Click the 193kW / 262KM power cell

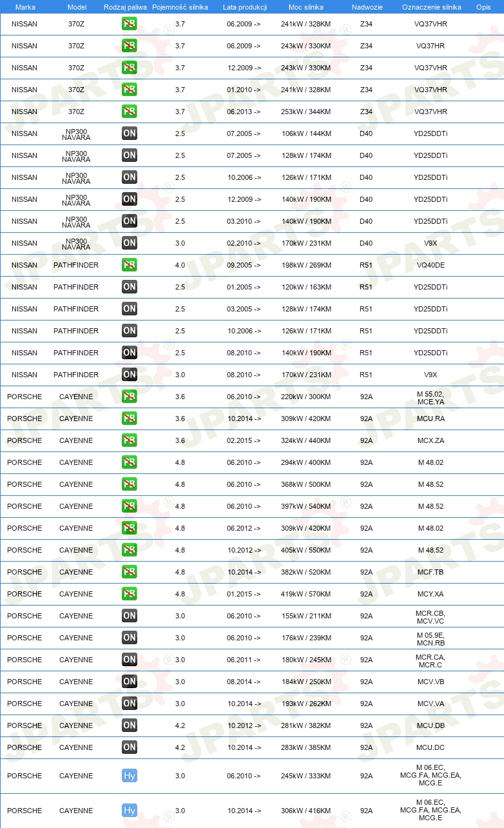[306, 704]
